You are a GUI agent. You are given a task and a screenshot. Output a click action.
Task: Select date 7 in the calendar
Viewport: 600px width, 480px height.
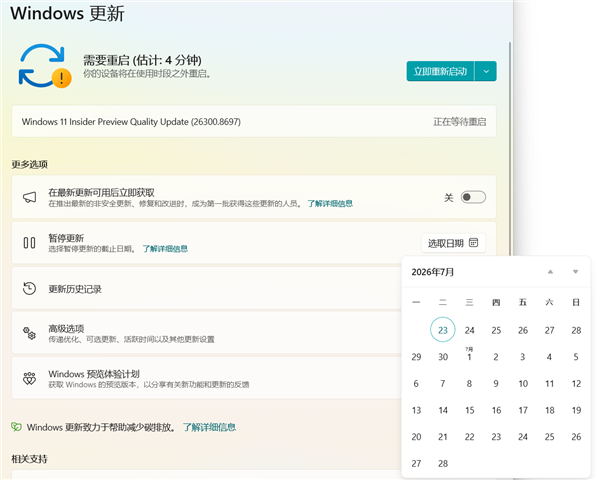click(x=443, y=384)
